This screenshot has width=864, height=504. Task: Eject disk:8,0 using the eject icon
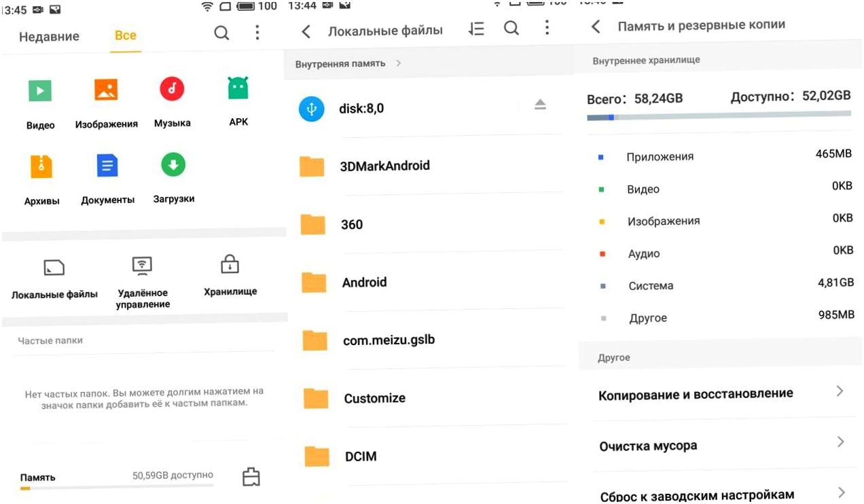point(540,104)
